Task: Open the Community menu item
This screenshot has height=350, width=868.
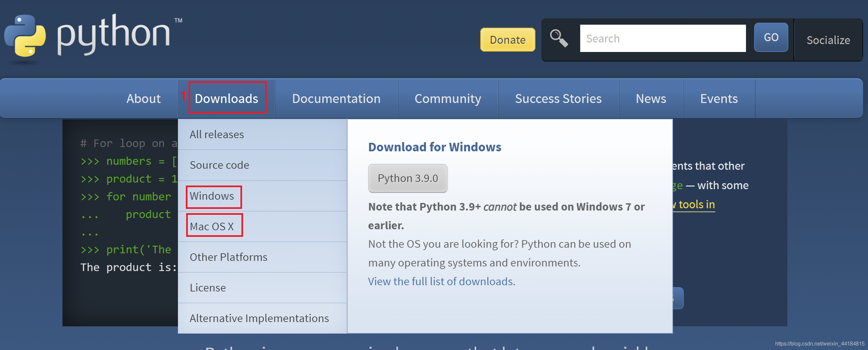Action: (447, 99)
